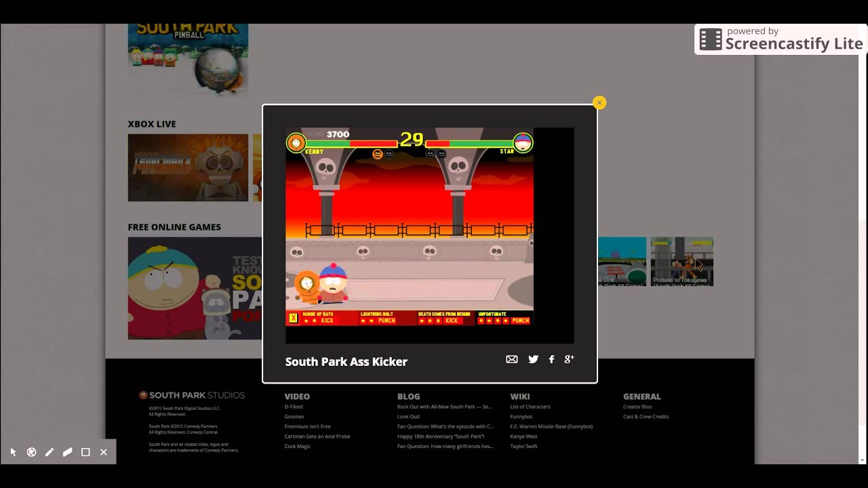The width and height of the screenshot is (868, 488).
Task: Open List of Characters wiki link
Action: point(530,407)
